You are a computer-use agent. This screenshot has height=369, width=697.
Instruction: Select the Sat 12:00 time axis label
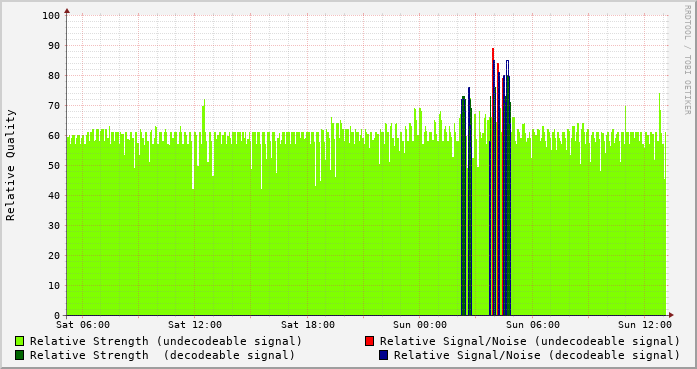click(x=195, y=325)
